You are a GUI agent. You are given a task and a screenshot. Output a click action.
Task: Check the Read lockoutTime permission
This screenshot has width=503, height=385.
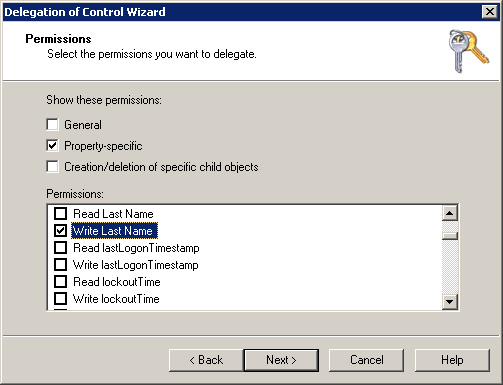tap(60, 282)
